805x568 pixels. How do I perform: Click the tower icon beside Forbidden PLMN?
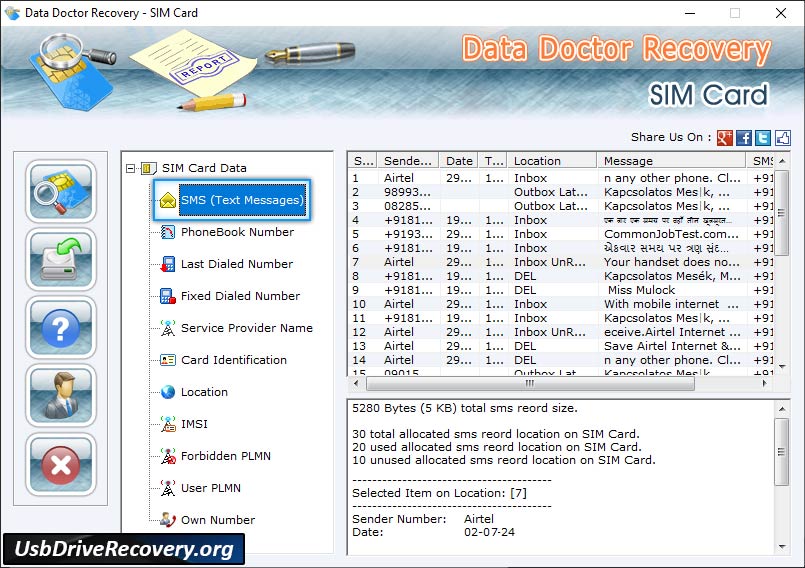(167, 456)
